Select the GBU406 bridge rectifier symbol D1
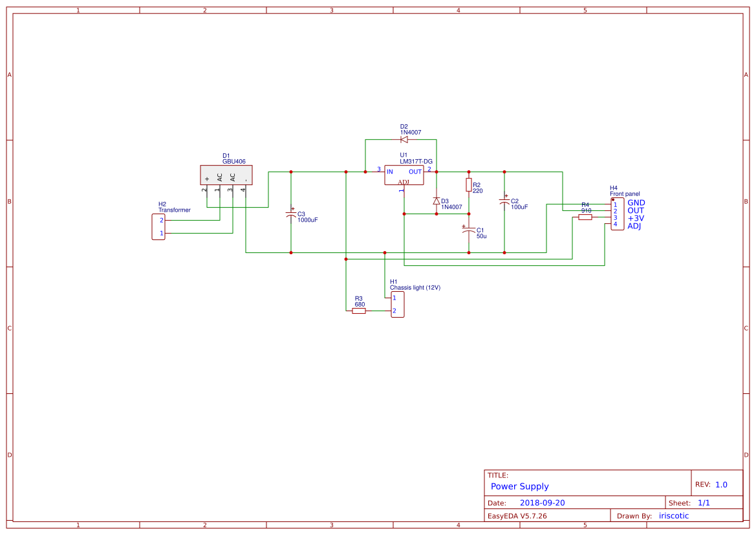 tap(226, 175)
